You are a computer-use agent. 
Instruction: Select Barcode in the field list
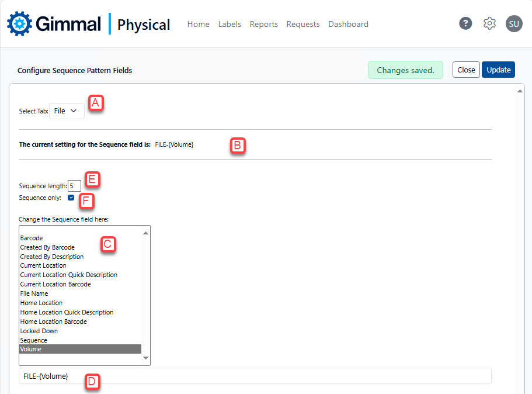click(32, 238)
